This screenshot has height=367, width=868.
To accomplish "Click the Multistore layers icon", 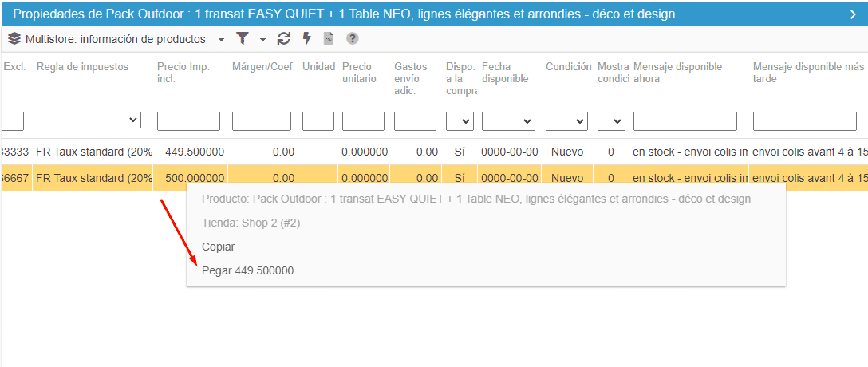I will [14, 39].
